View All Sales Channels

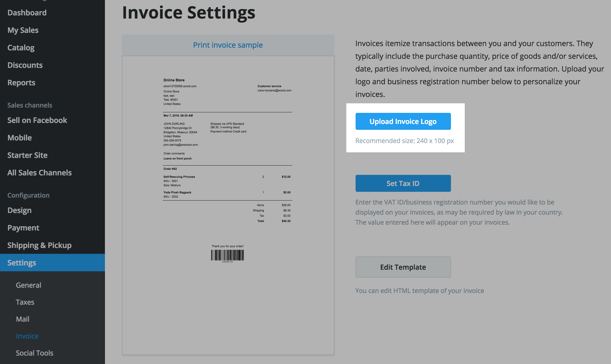click(x=40, y=173)
